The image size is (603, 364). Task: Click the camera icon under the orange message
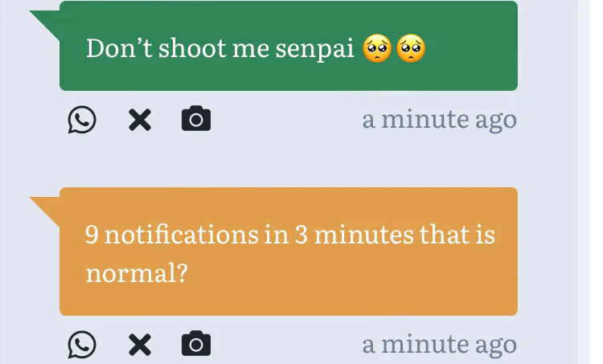coord(196,345)
